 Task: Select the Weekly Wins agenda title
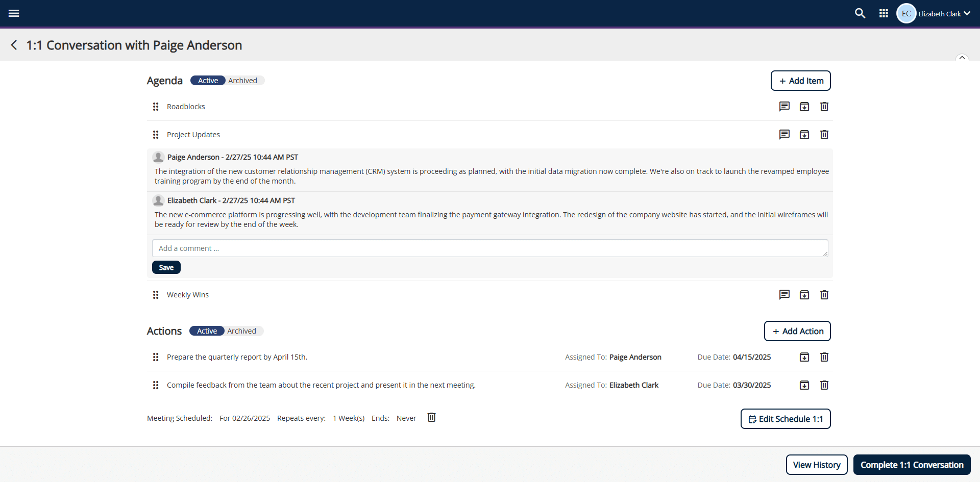(188, 295)
